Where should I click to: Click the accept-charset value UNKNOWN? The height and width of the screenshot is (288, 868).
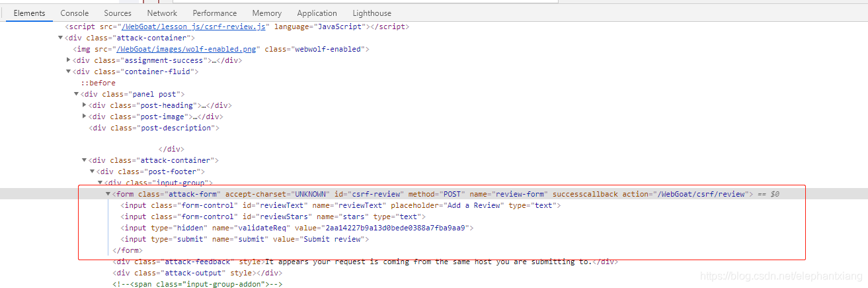click(x=310, y=194)
